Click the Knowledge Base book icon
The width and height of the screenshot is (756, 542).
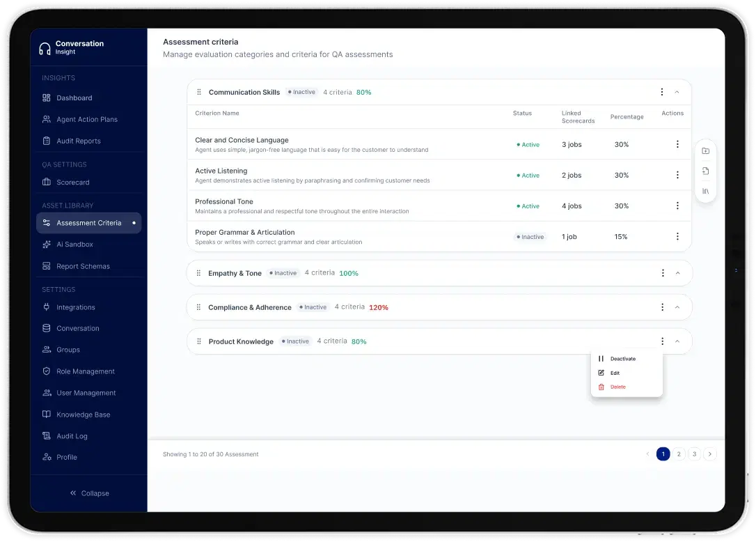pyautogui.click(x=46, y=414)
